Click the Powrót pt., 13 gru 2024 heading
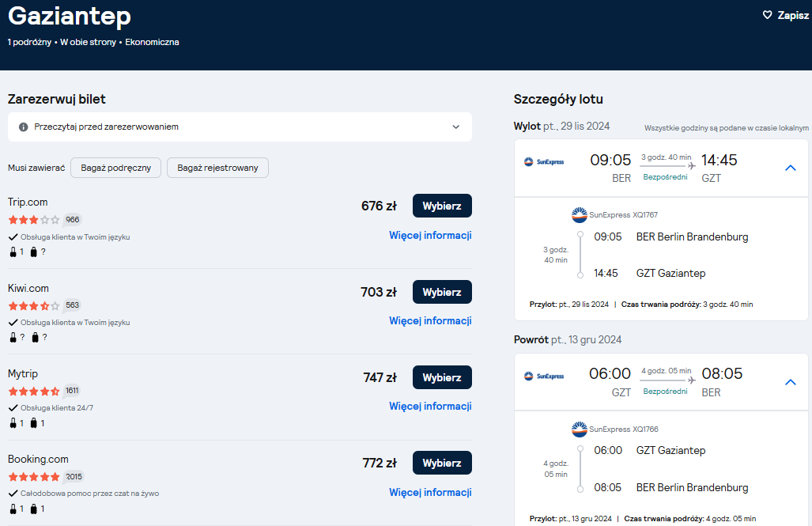Screen dimensions: 812x526 point(568,340)
